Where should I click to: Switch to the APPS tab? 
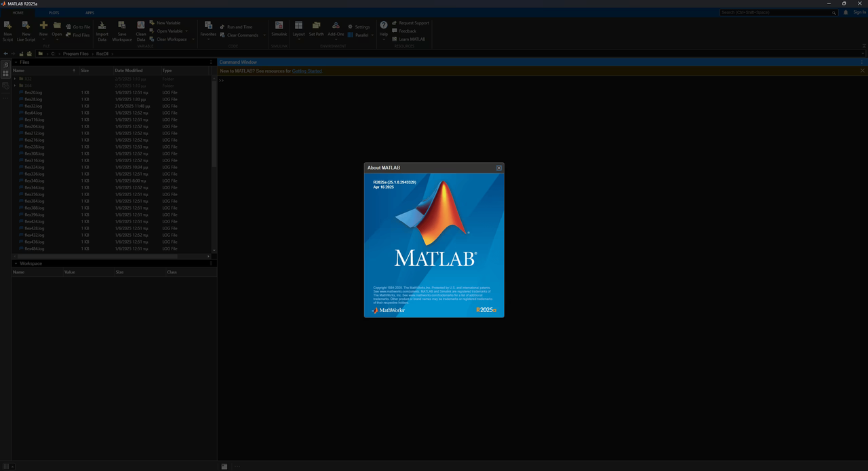[90, 13]
